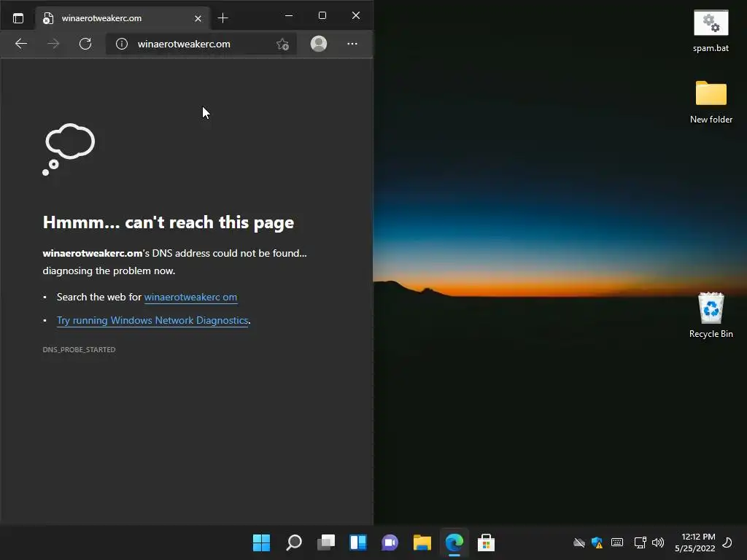Open Widgets from taskbar
This screenshot has height=560, width=747.
point(357,542)
